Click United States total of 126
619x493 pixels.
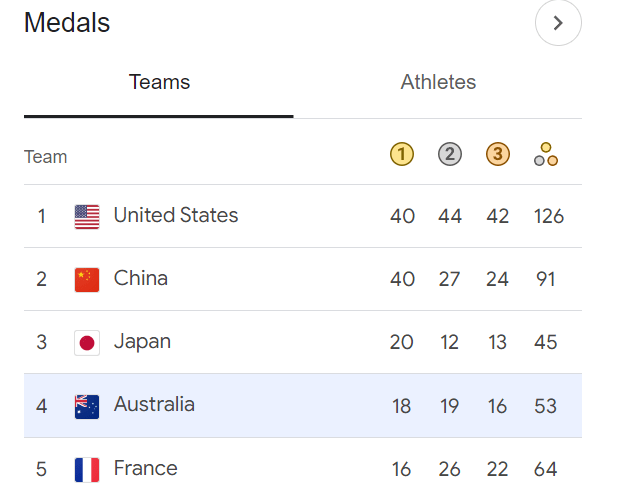(549, 216)
